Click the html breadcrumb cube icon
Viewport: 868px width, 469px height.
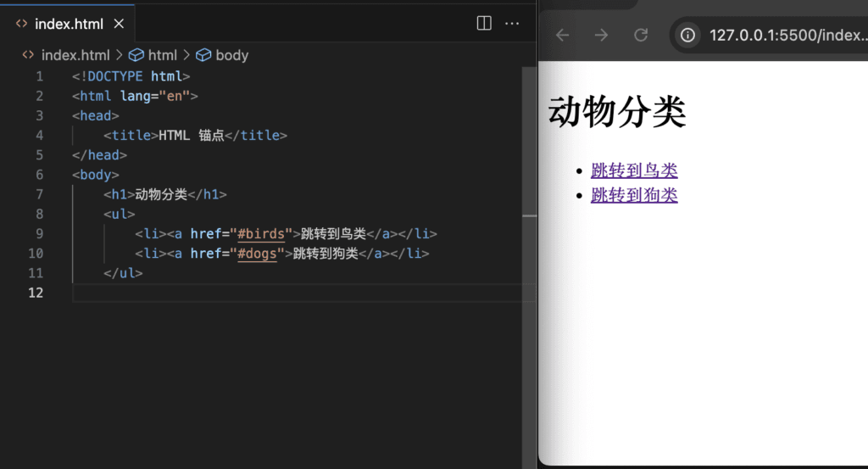pyautogui.click(x=136, y=55)
